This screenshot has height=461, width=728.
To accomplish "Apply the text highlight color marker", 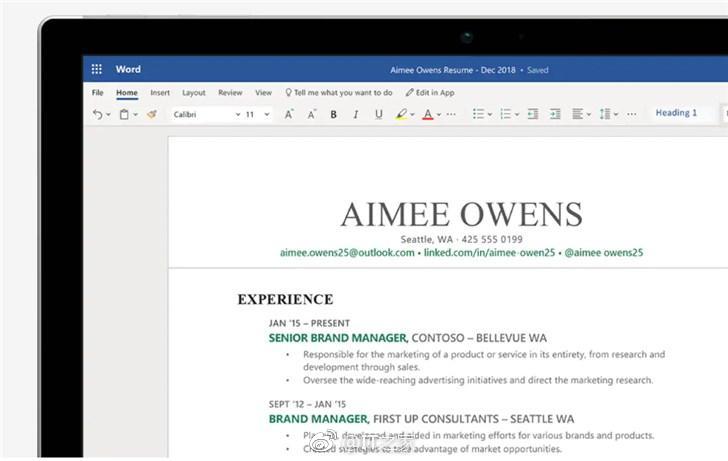I will pyautogui.click(x=401, y=114).
